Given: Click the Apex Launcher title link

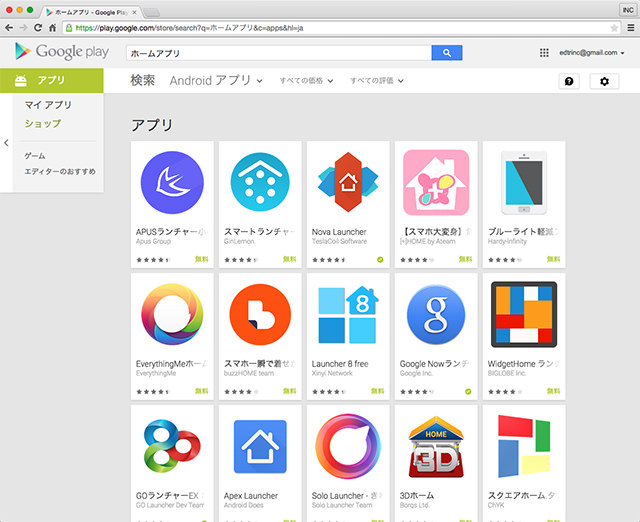Looking at the screenshot, I should (251, 495).
